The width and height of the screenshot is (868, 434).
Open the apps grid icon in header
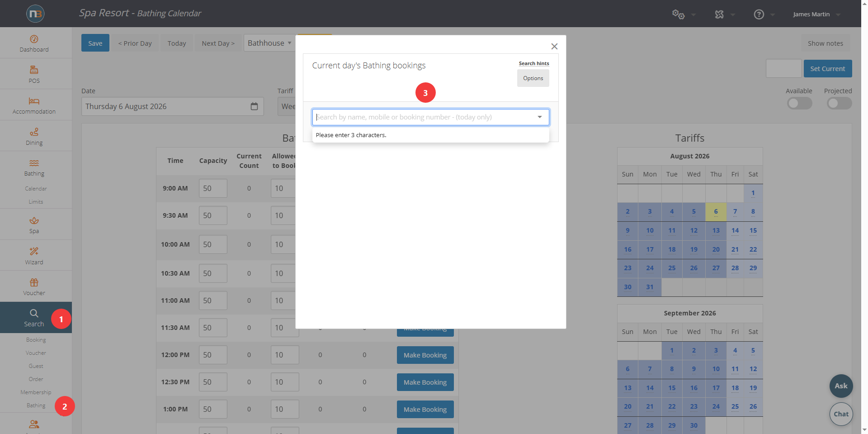click(719, 14)
